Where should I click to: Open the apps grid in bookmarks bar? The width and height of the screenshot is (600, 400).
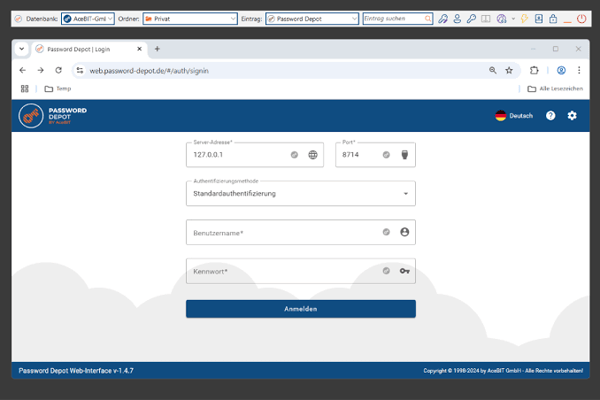(24, 89)
